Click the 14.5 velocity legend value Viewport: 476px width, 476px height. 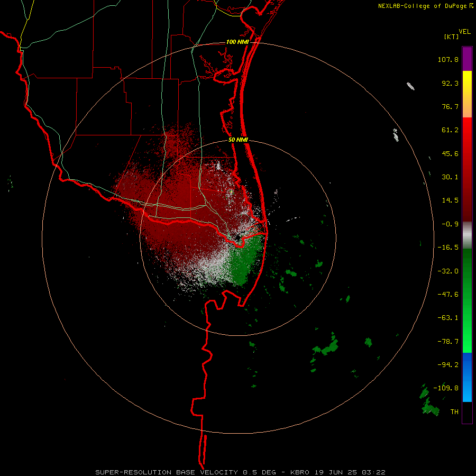tap(450, 200)
